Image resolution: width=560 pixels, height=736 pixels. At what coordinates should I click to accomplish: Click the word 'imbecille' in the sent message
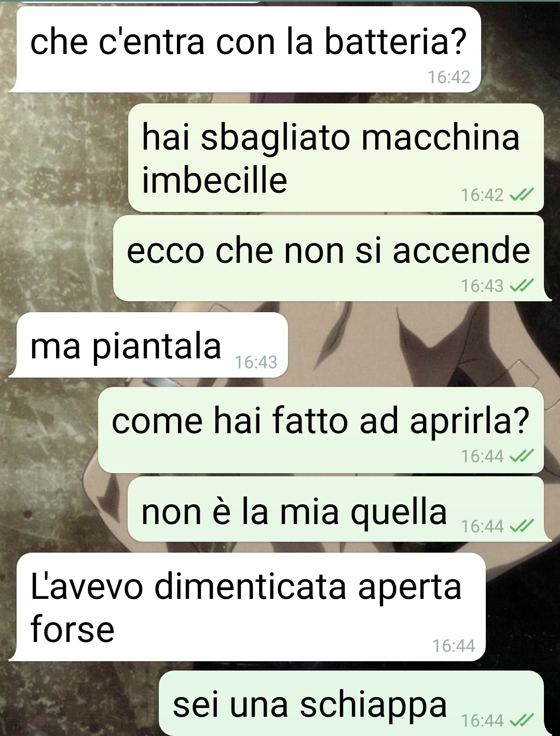(215, 180)
